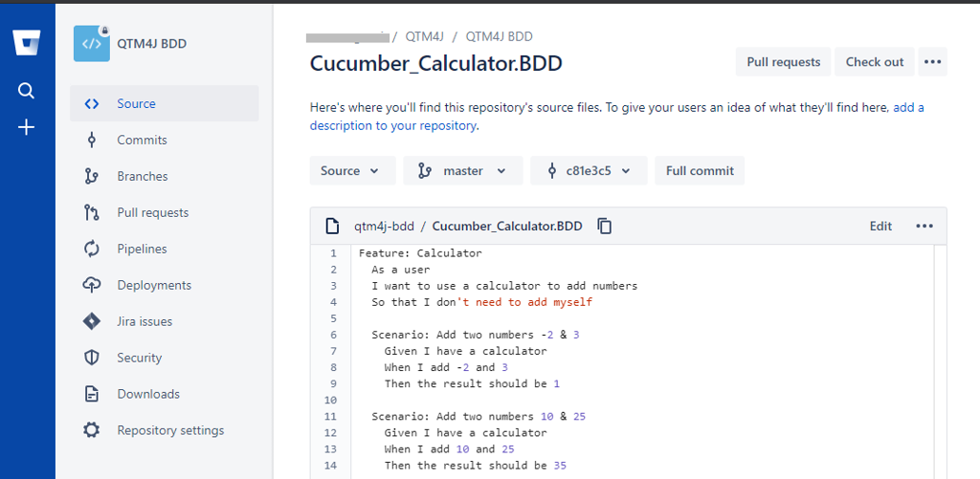Viewport: 980px width, 479px height.
Task: Click 'Then the result should be 35'
Action: click(475, 466)
